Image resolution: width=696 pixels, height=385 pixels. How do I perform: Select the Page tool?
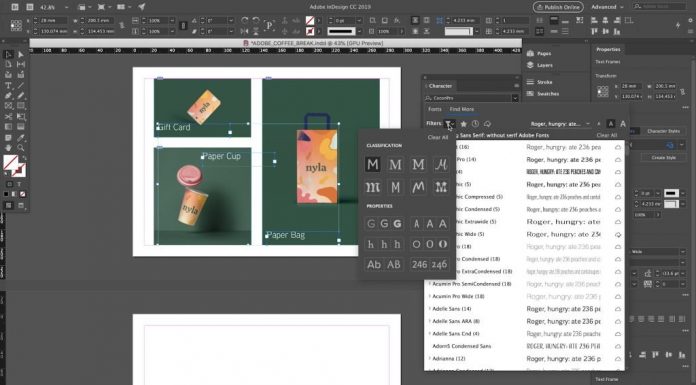coord(8,64)
